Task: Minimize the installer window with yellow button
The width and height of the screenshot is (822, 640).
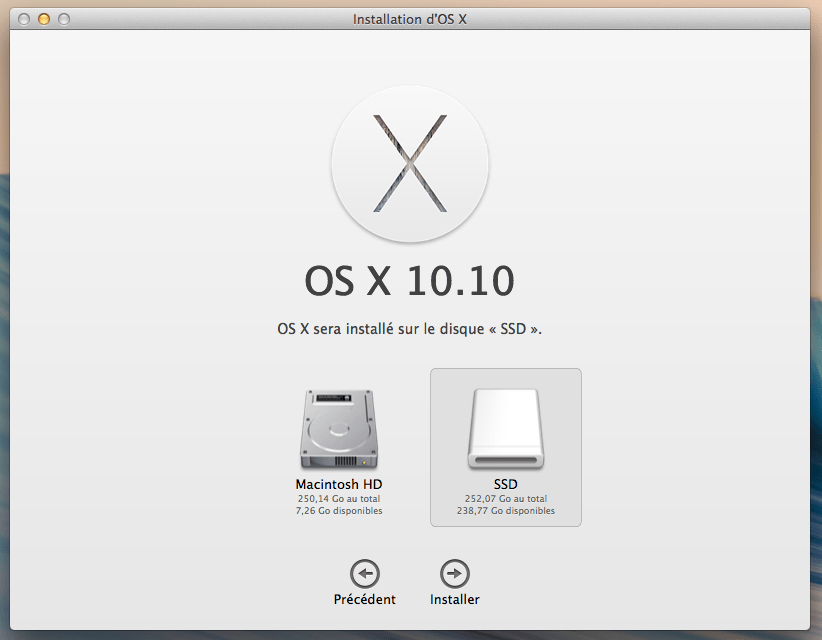Action: [x=44, y=19]
